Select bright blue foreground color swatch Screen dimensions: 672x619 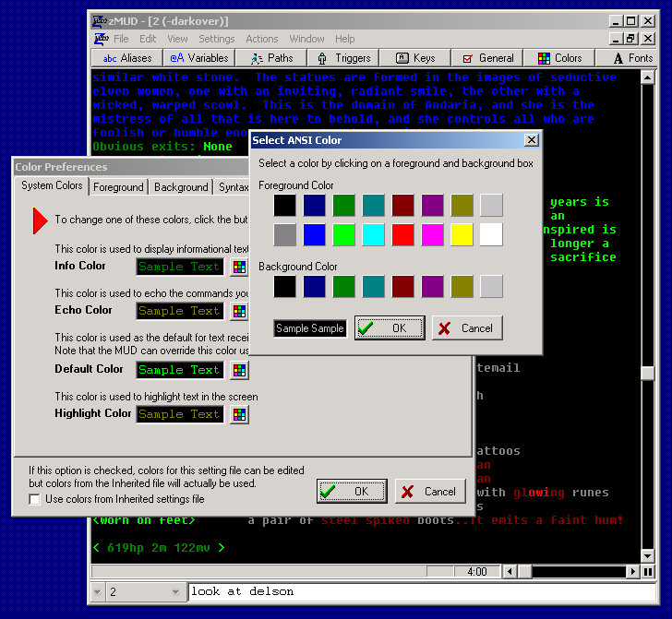point(314,234)
